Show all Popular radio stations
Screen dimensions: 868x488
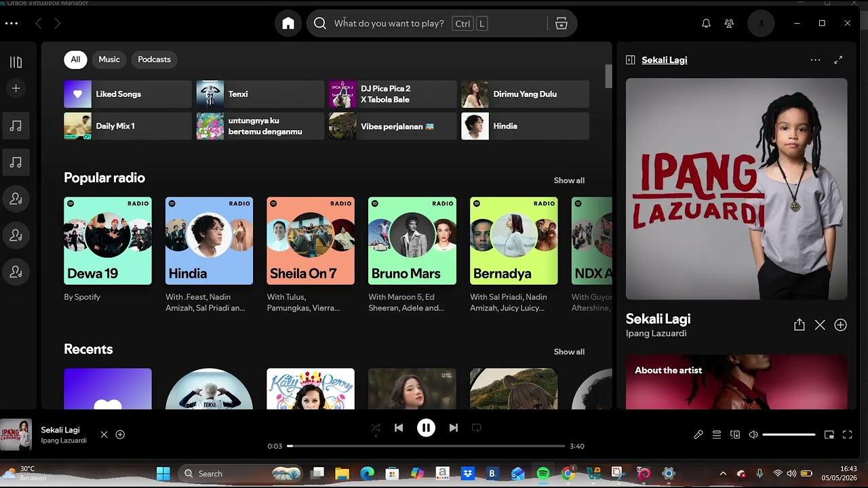569,180
